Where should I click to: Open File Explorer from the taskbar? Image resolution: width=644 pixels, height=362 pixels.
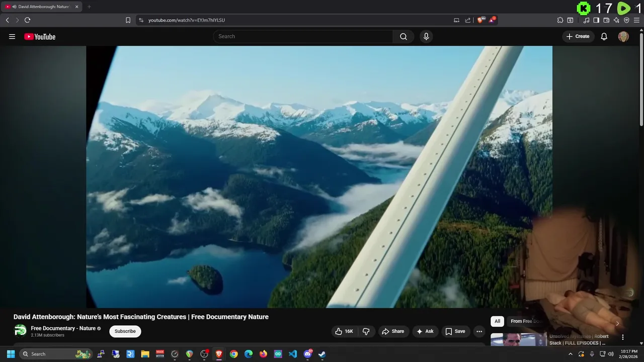pyautogui.click(x=145, y=354)
